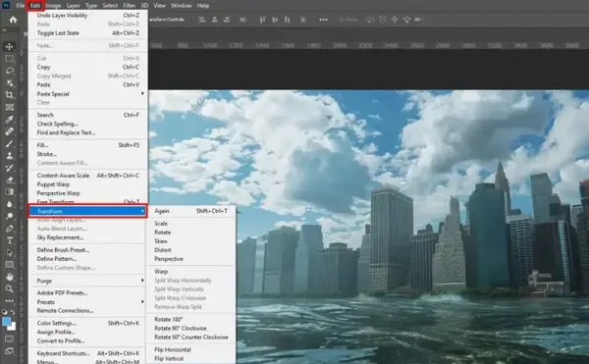
Task: Select the Horizontal Type tool
Action: (x=10, y=240)
